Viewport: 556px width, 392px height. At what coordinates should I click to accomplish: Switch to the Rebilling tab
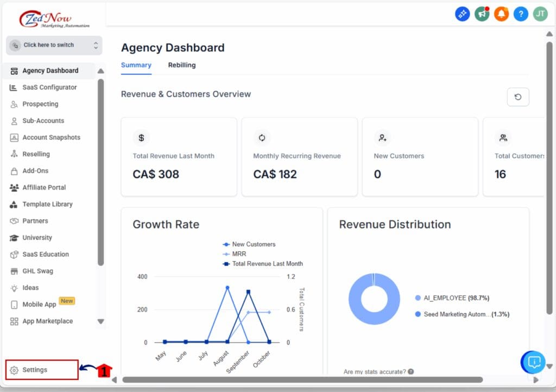point(182,65)
